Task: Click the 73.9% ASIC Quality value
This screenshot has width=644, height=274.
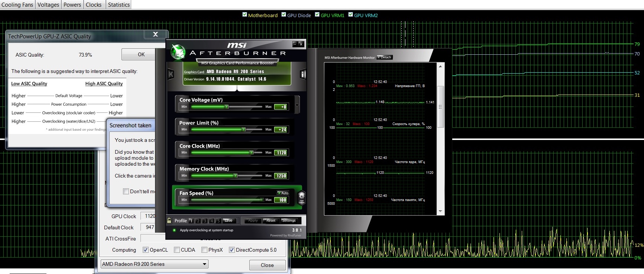Action: [85, 55]
